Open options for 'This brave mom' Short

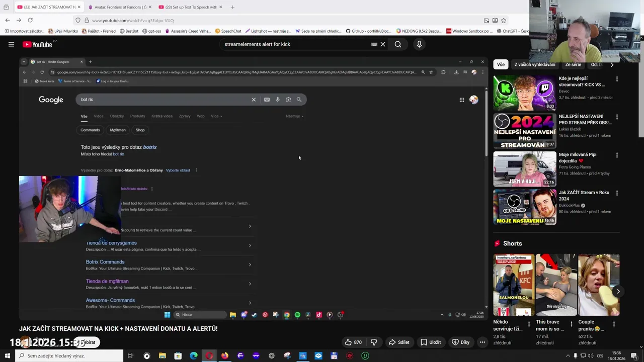point(571,324)
